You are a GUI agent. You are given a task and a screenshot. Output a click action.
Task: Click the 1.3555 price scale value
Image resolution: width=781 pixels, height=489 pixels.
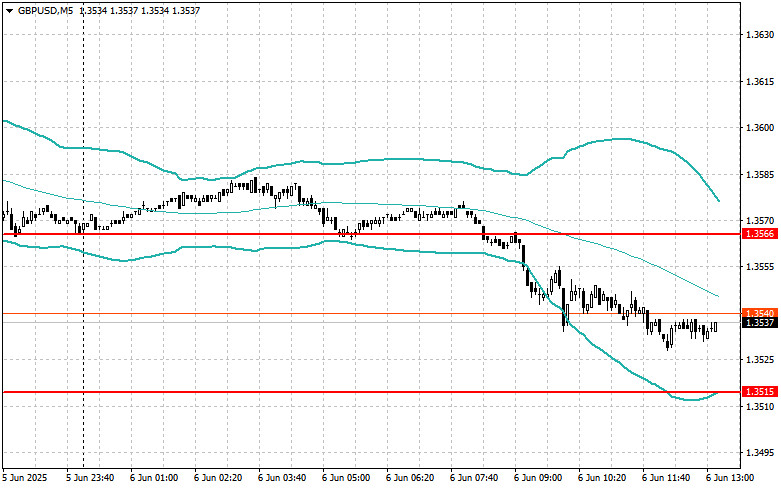click(x=760, y=267)
